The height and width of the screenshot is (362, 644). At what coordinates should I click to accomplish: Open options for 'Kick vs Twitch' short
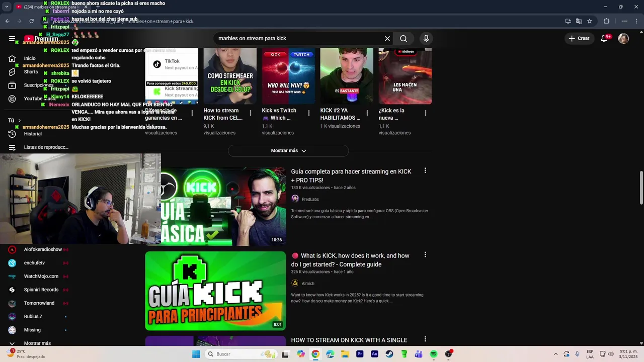pos(309,114)
